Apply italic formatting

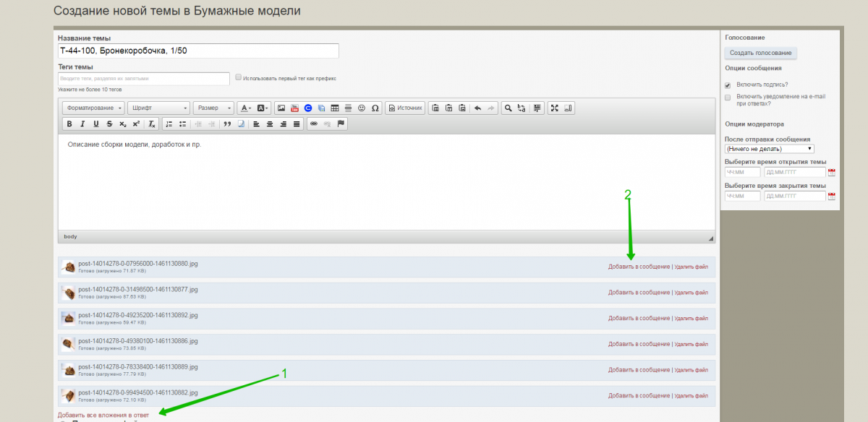click(x=82, y=124)
